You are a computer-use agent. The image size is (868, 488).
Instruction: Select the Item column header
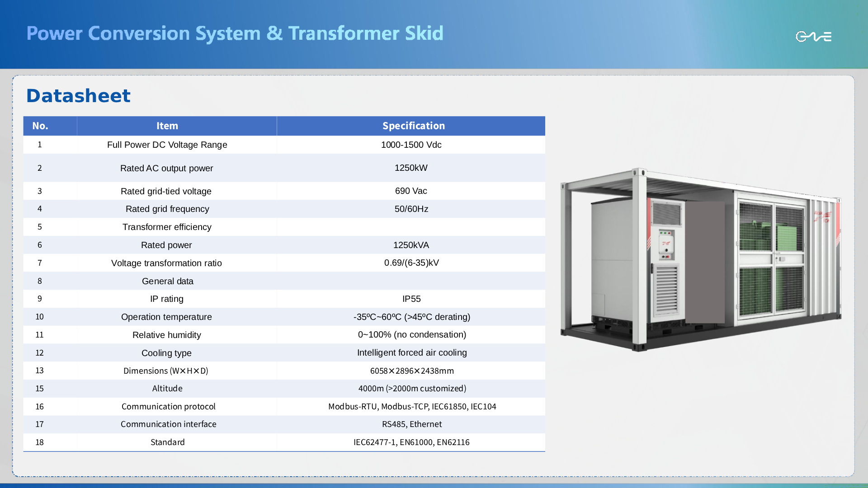(x=167, y=126)
